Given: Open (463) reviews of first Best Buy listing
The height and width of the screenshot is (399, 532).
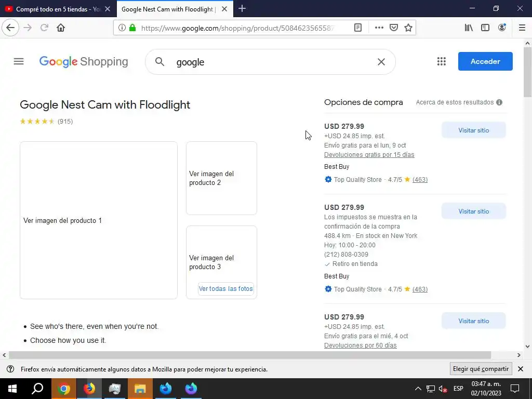Looking at the screenshot, I should point(420,179).
